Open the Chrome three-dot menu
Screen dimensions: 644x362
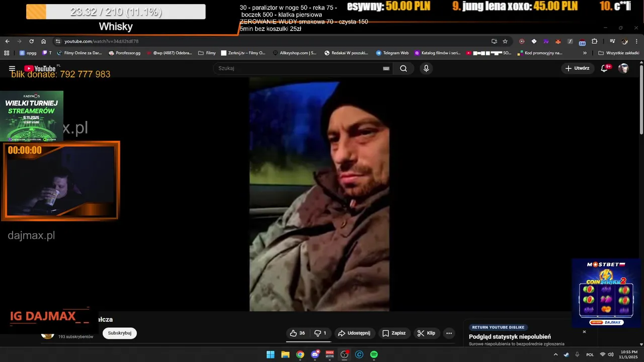(x=636, y=41)
